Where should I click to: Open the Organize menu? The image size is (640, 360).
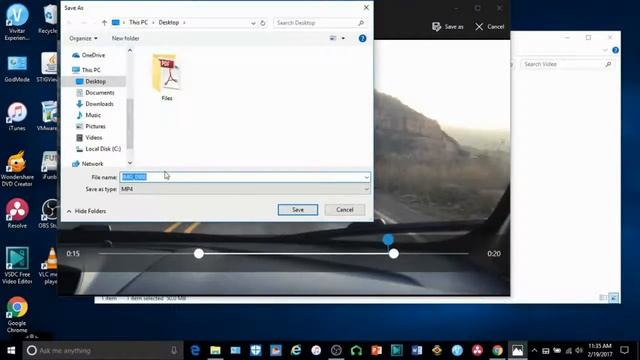click(83, 38)
